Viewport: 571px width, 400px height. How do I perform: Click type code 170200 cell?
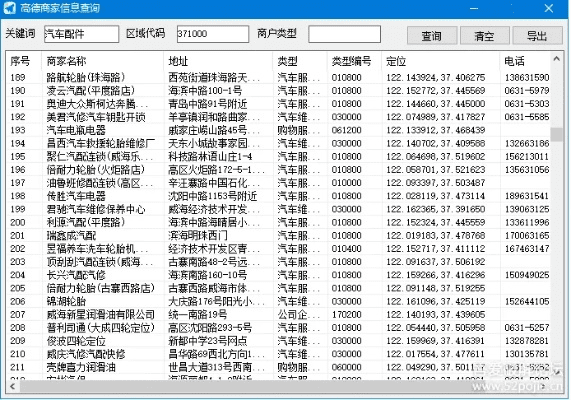pos(346,314)
